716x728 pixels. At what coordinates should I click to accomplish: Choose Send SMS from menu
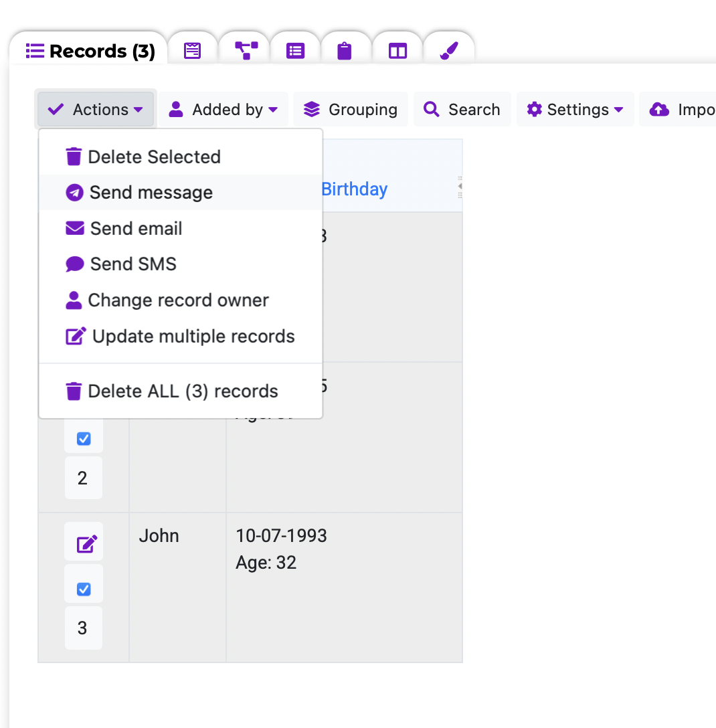coord(181,264)
